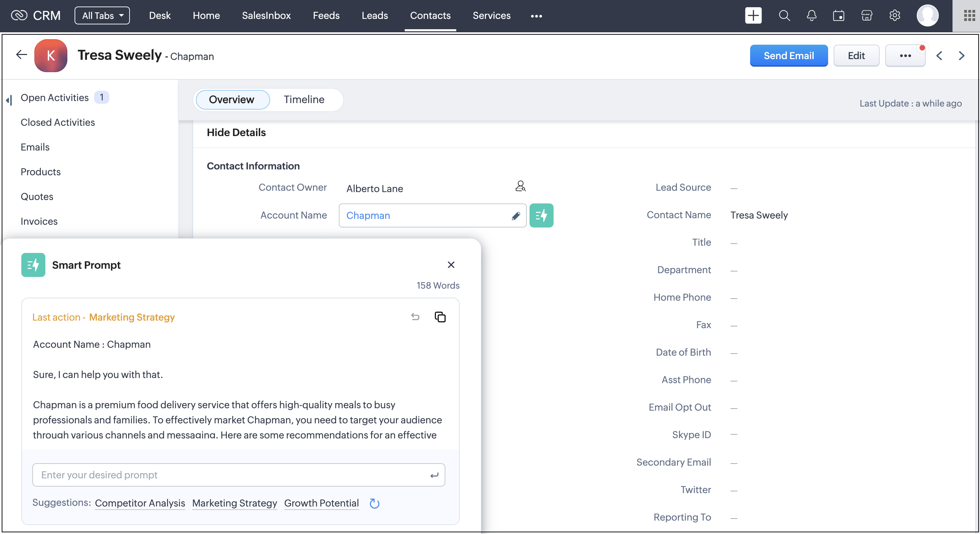
Task: Click the Smart Prompt icon beside Account Name
Action: 541,215
